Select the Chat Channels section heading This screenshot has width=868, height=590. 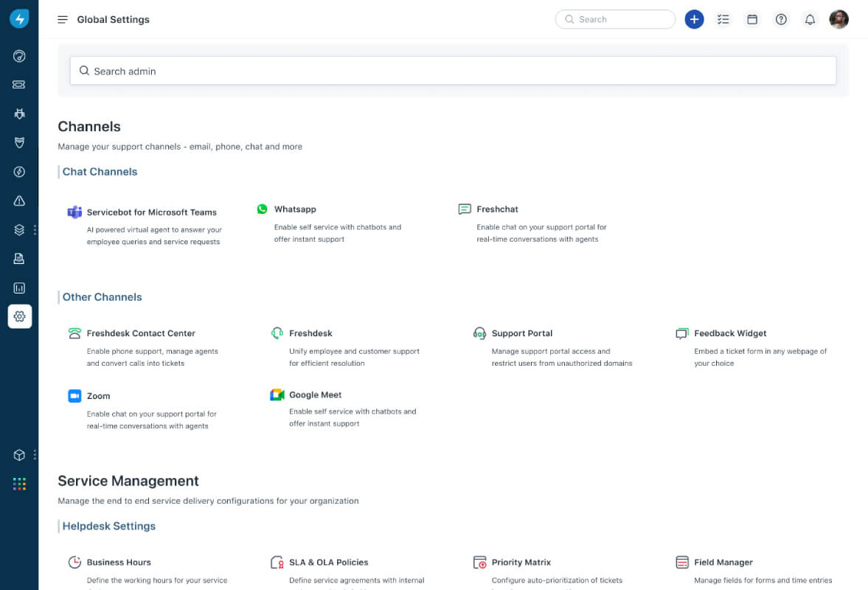pyautogui.click(x=100, y=172)
